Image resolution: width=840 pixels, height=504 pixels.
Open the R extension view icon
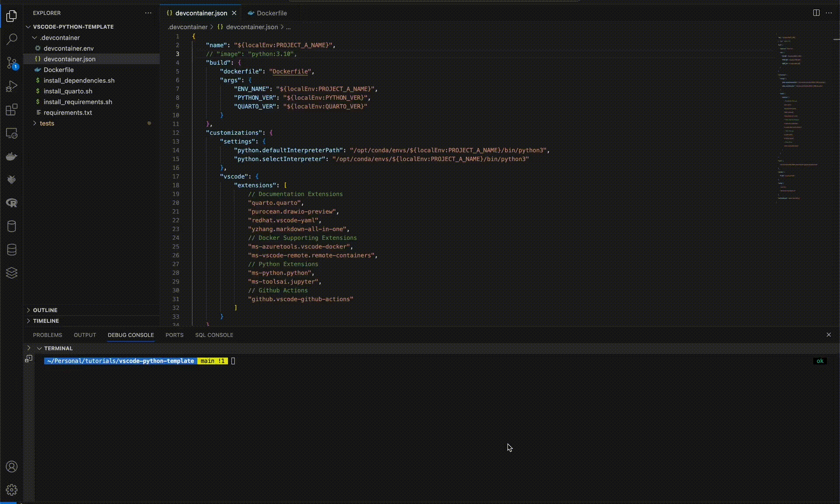click(12, 203)
